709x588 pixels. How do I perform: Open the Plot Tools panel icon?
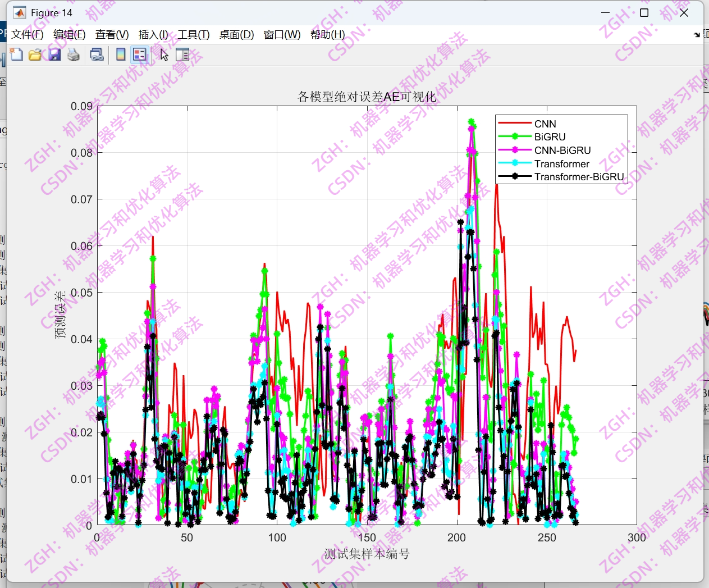pyautogui.click(x=182, y=54)
